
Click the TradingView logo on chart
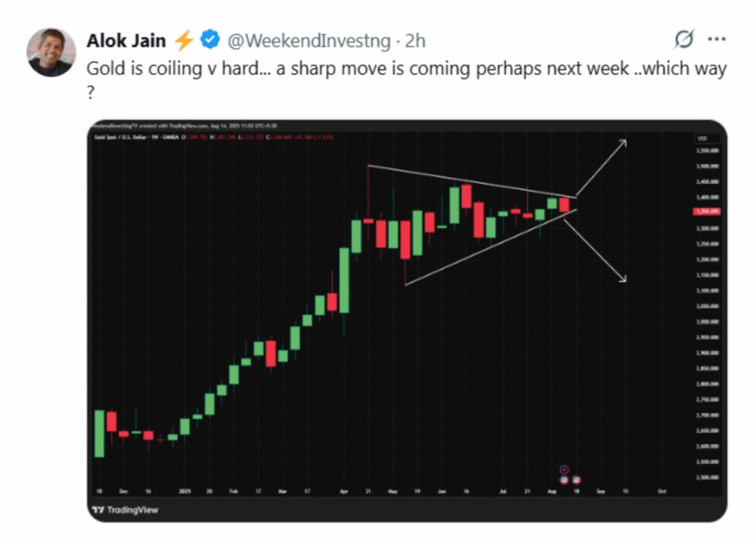point(125,510)
